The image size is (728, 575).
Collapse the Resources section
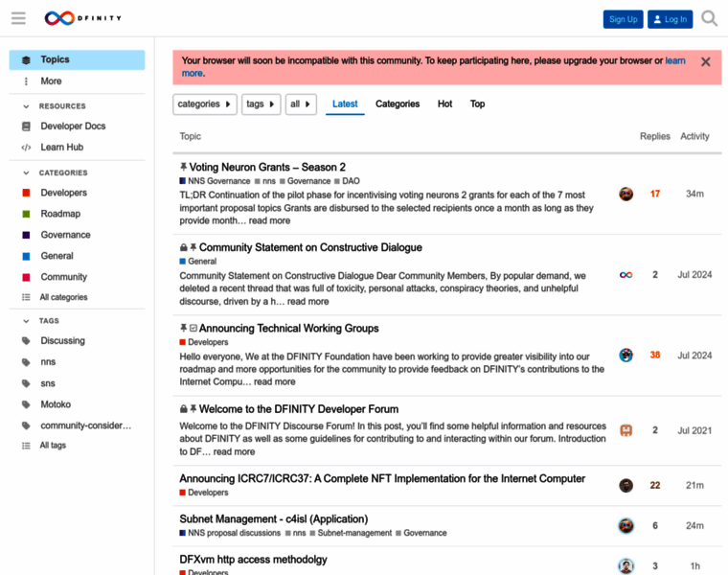[x=26, y=106]
